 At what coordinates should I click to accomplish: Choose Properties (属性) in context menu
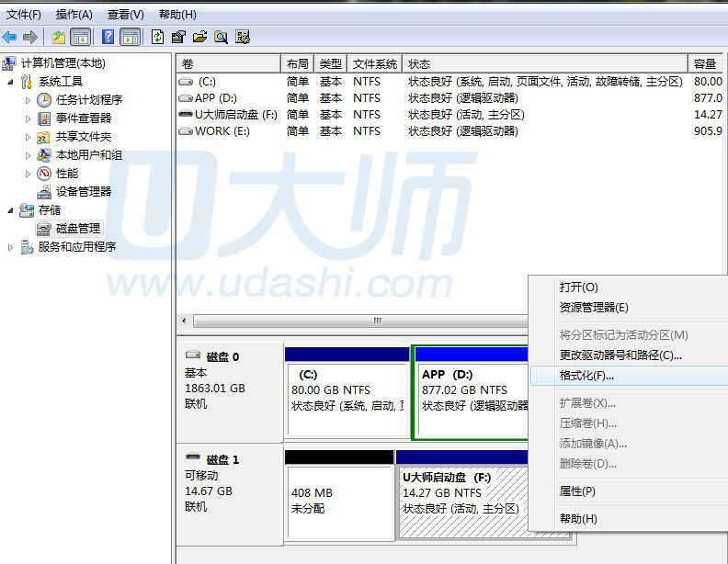click(628, 491)
